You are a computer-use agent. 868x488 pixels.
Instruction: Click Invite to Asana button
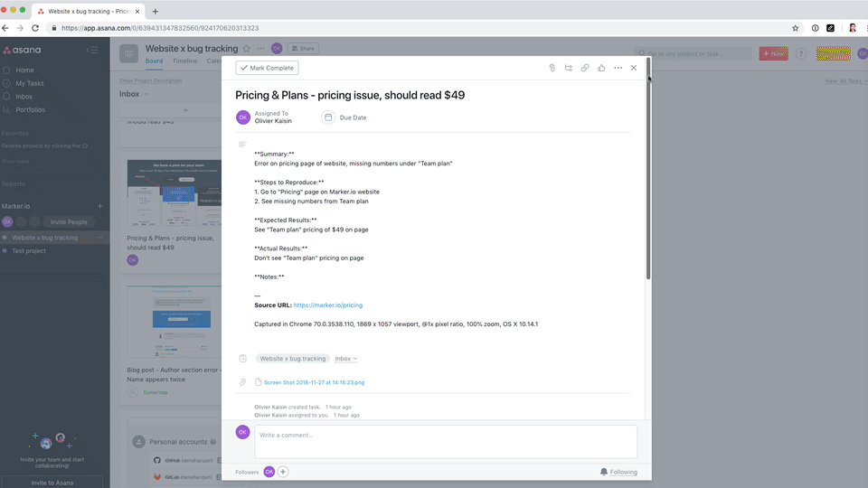click(52, 483)
